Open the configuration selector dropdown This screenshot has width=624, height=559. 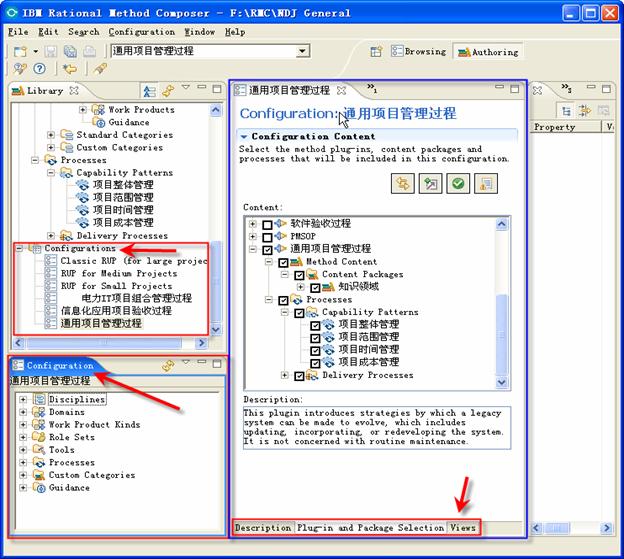[x=302, y=51]
